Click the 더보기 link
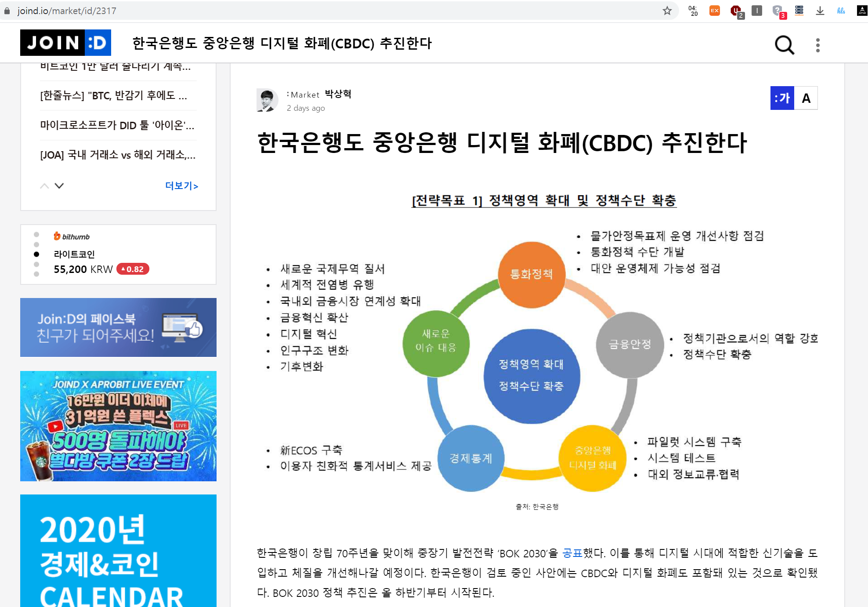Screen dimensions: 868x607 point(181,186)
